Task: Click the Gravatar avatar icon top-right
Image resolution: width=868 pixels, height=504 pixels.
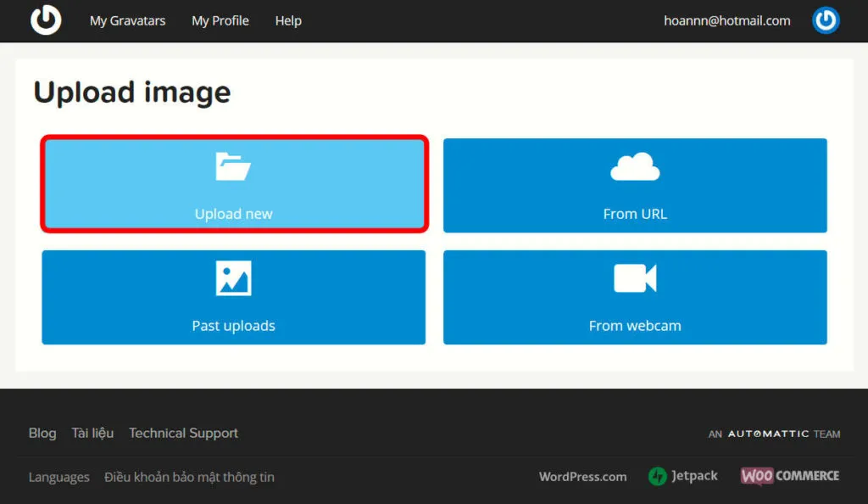Action: pos(826,20)
